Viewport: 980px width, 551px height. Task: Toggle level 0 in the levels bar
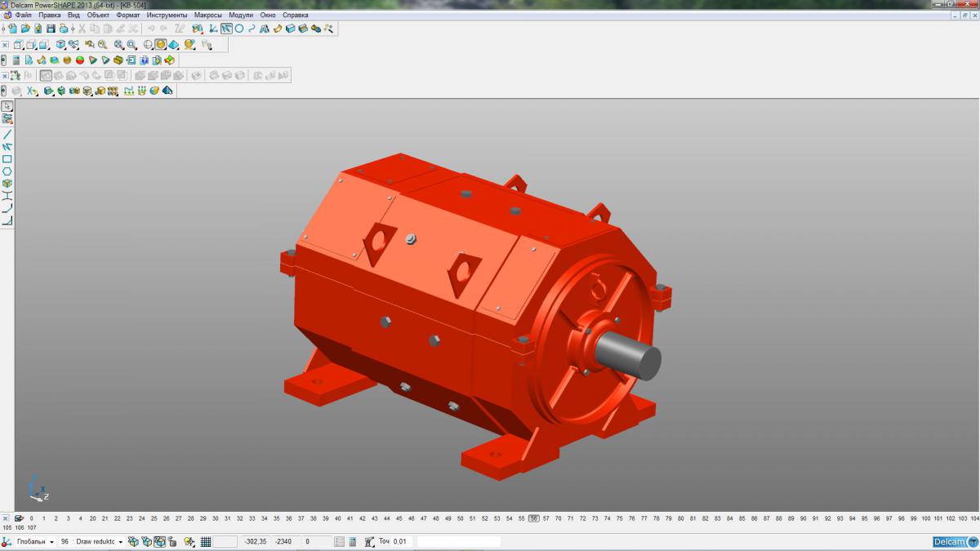coord(31,518)
